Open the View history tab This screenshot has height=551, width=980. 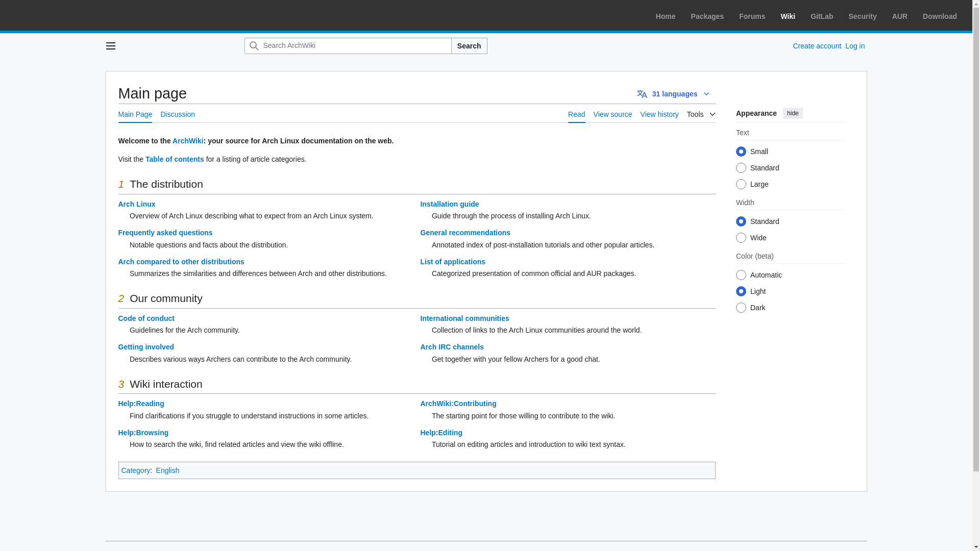pyautogui.click(x=659, y=114)
